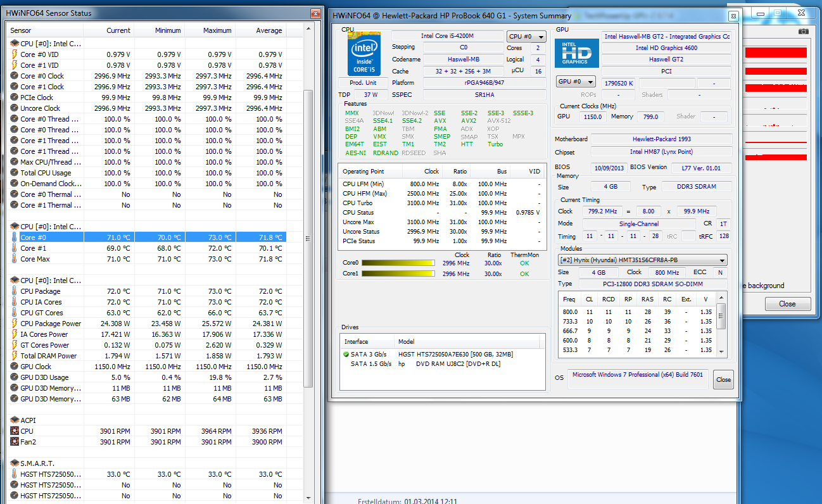Click the bolt icon of Total DRAM Power
822x504 pixels.
15,356
